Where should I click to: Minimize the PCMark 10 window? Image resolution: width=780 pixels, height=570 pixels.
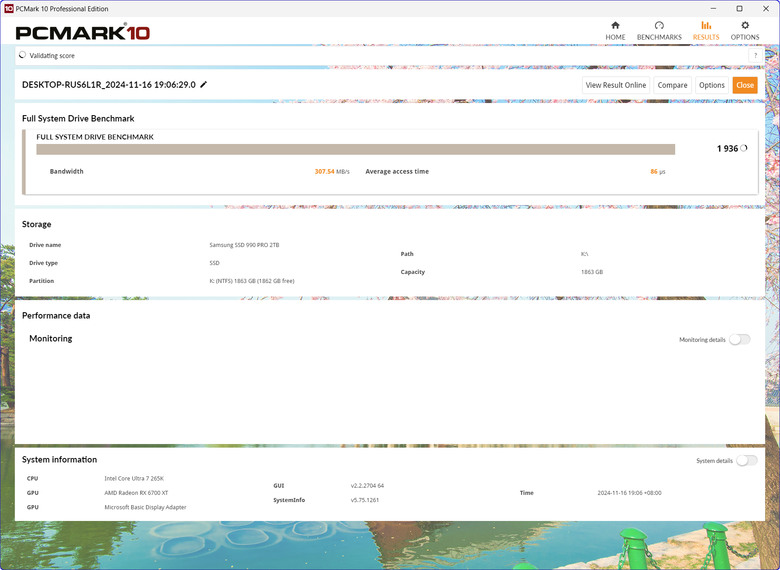(713, 8)
